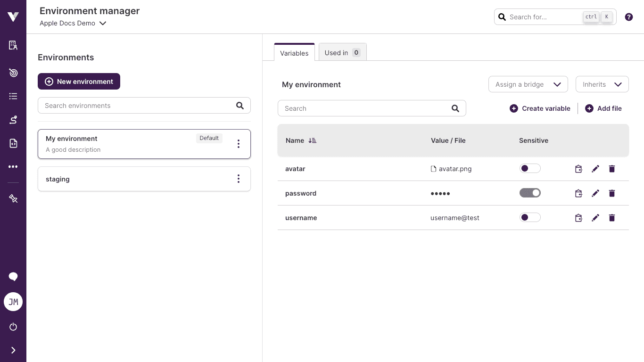The image size is (644, 362).
Task: Click the ellipsis icon in the sidebar
Action: click(x=13, y=166)
